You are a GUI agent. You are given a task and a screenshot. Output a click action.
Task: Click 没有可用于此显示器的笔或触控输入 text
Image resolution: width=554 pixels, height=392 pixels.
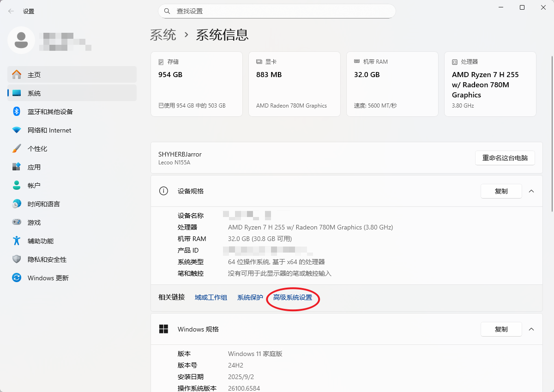[280, 273]
